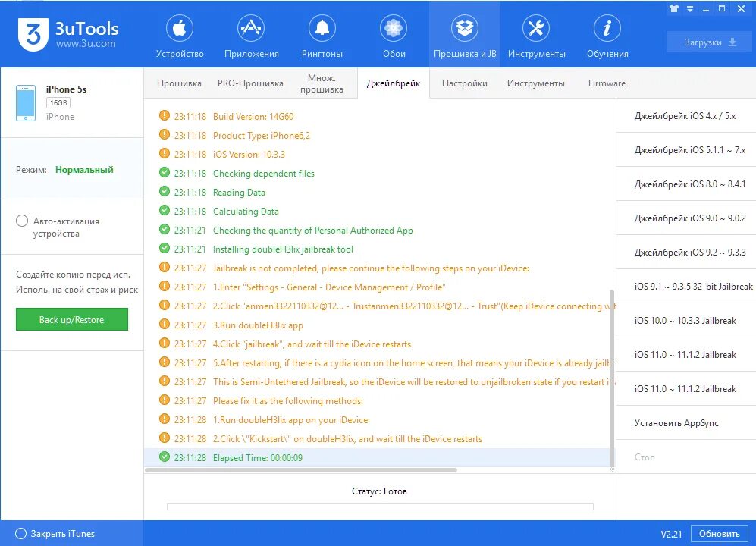Click the Нормальный mode label

point(84,170)
